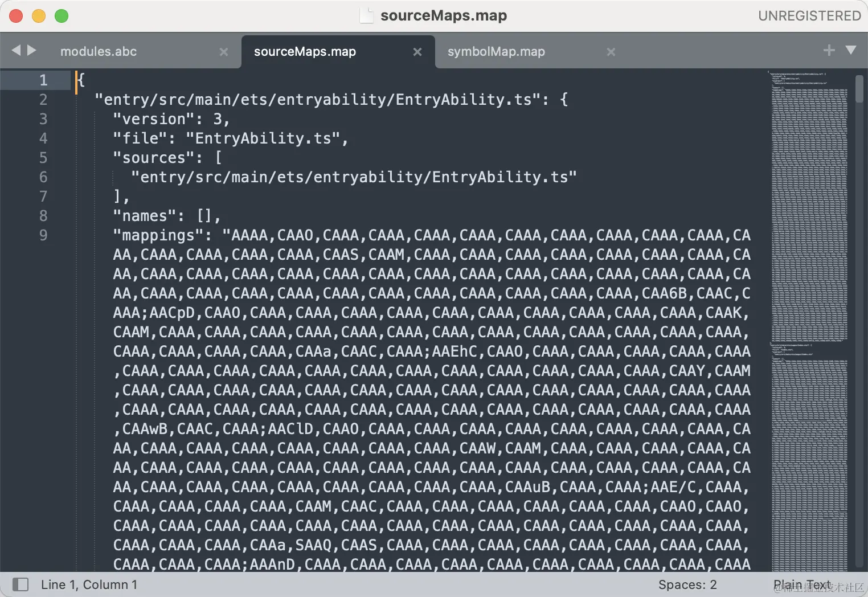Image resolution: width=868 pixels, height=597 pixels.
Task: Click the "names": [] line
Action: pyautogui.click(x=166, y=216)
